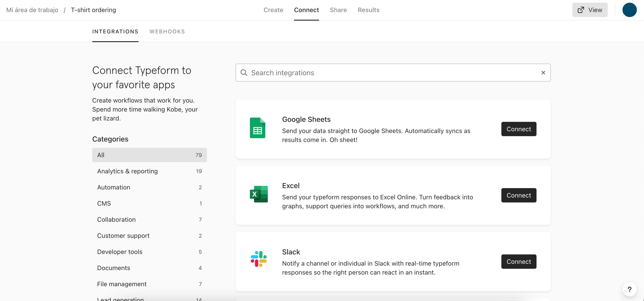Click the Google Sheets icon
The height and width of the screenshot is (301, 644).
258,128
